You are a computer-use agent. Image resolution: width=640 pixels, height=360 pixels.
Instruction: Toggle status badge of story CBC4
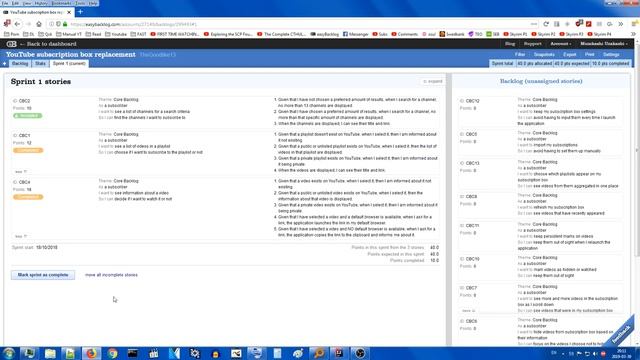28,197
